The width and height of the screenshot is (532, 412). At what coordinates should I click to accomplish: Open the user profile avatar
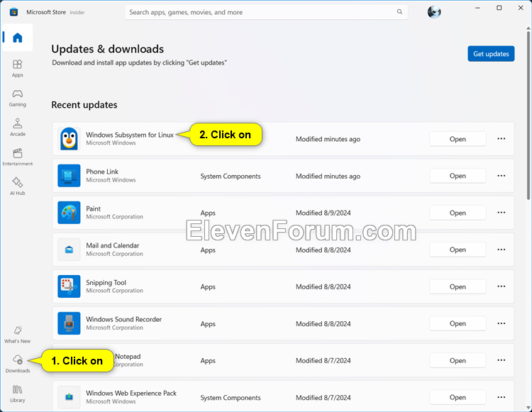click(434, 12)
